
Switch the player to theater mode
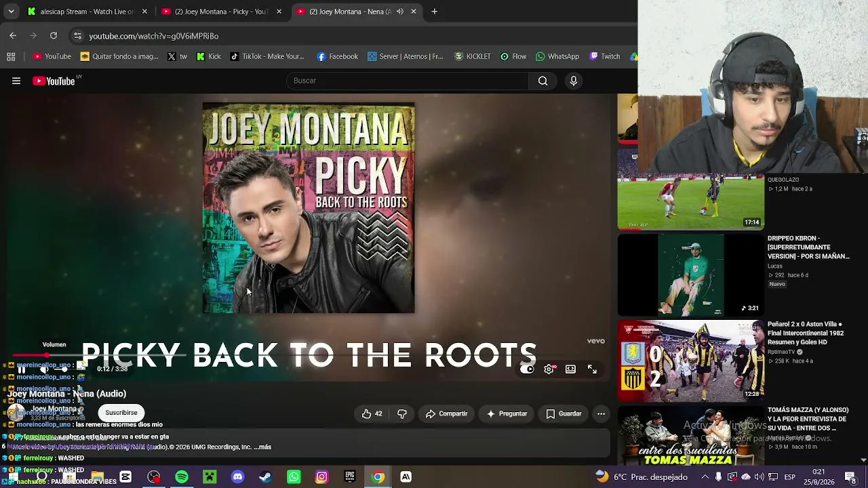571,369
